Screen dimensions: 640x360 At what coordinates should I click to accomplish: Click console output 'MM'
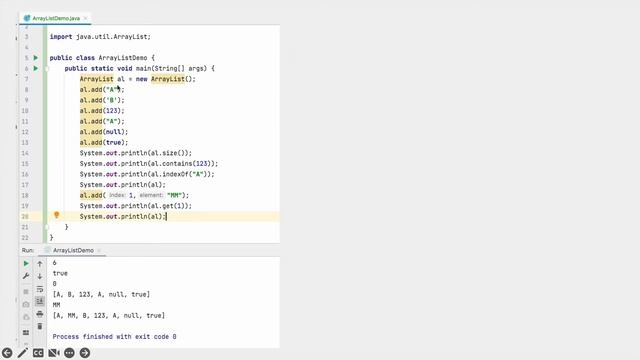coord(56,305)
